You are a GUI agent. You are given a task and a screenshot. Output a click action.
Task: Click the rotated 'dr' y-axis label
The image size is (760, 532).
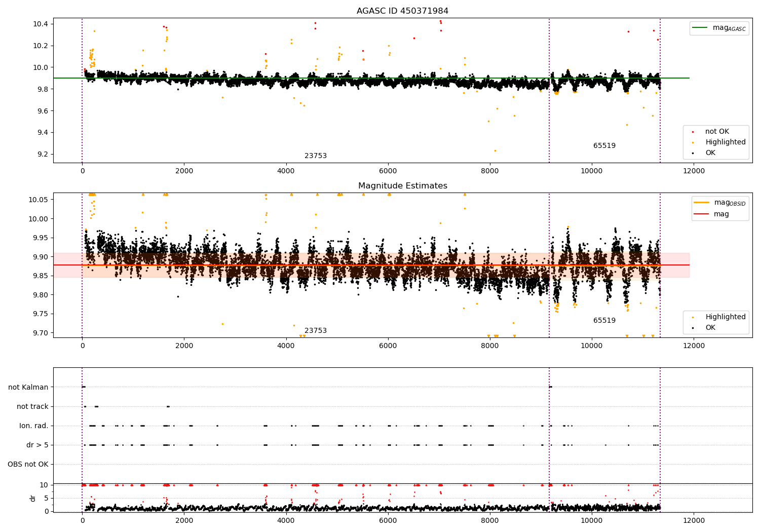33,498
